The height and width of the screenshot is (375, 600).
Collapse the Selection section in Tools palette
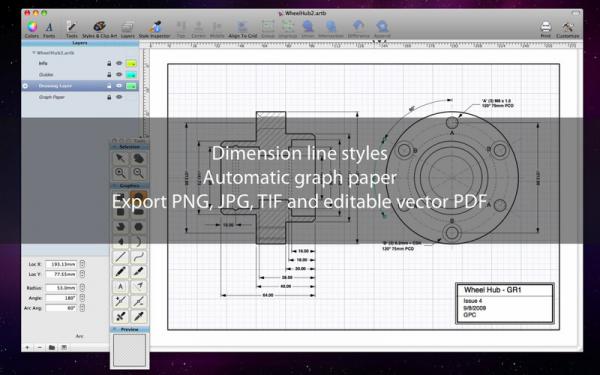click(x=113, y=147)
